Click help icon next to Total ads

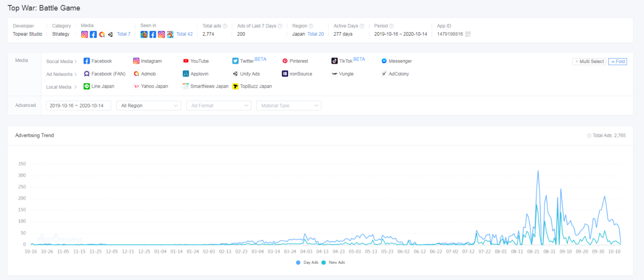click(225, 26)
